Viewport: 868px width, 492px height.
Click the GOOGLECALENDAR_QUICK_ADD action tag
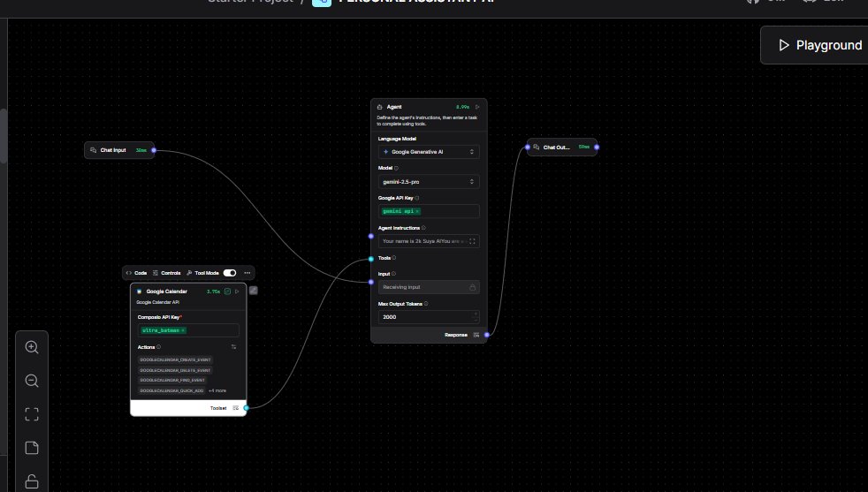(x=171, y=390)
